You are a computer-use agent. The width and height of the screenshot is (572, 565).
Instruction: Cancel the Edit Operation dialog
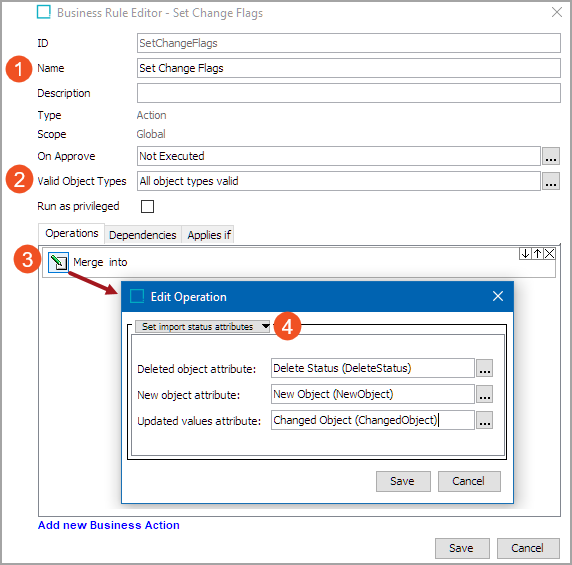469,481
